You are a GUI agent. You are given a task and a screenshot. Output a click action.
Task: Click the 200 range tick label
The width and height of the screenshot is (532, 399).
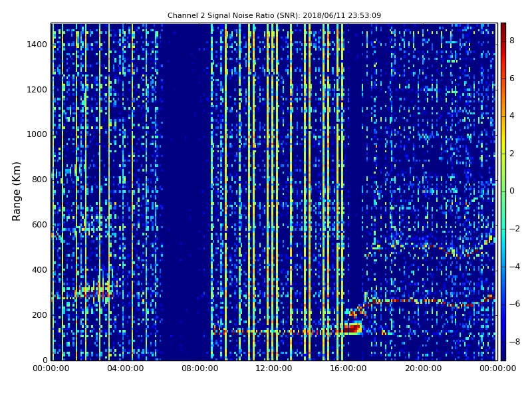tap(39, 315)
